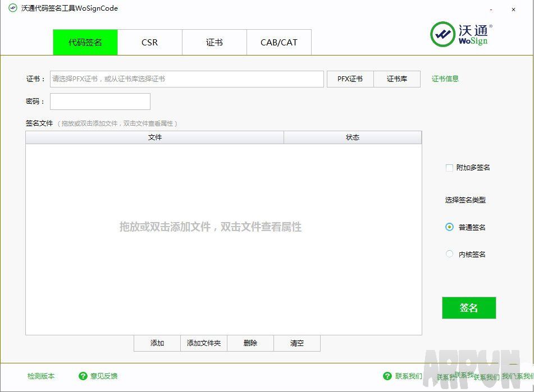Screen dimensions: 534x392
Task: Click the 密码 password field
Action: pos(100,102)
